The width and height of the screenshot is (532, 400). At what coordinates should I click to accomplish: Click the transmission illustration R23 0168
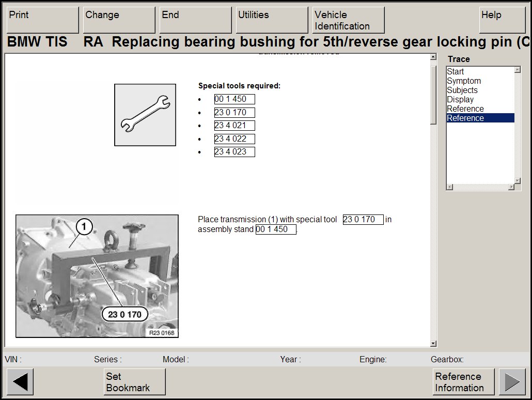click(97, 276)
